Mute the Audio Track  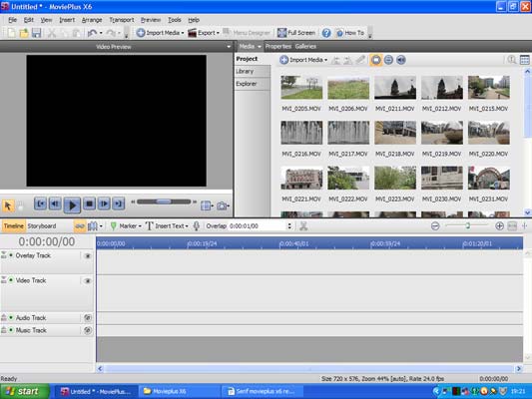(x=88, y=317)
